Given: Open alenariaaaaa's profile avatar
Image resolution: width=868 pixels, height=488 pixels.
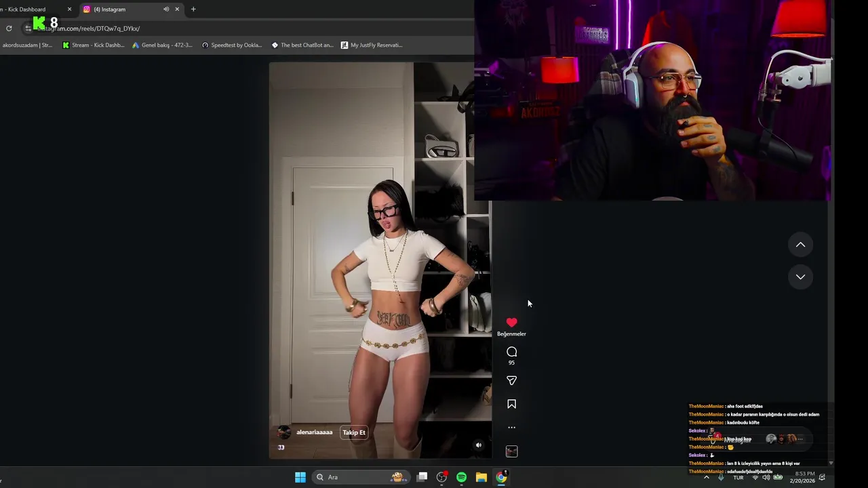Looking at the screenshot, I should click(x=284, y=432).
